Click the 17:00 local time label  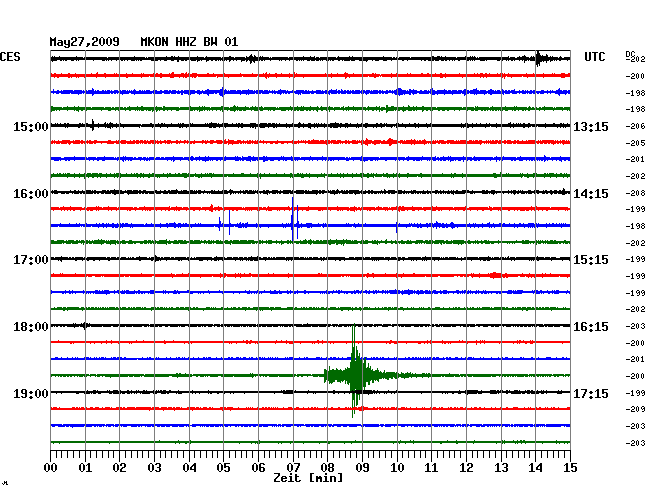pos(31,260)
